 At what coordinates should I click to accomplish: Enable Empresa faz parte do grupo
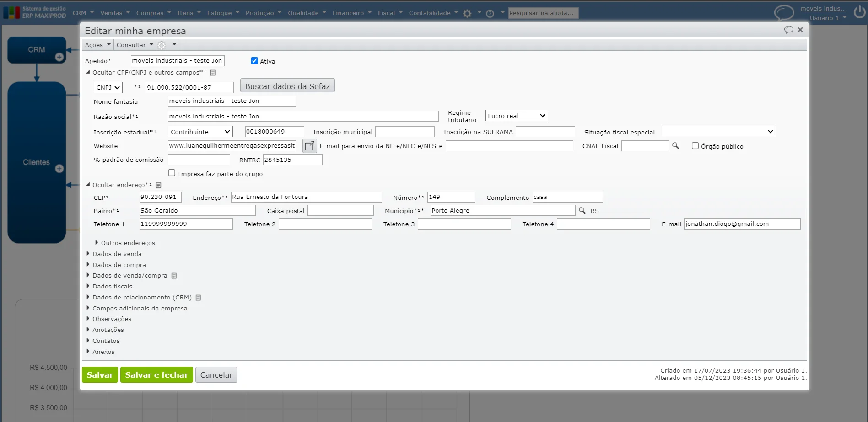click(x=172, y=173)
